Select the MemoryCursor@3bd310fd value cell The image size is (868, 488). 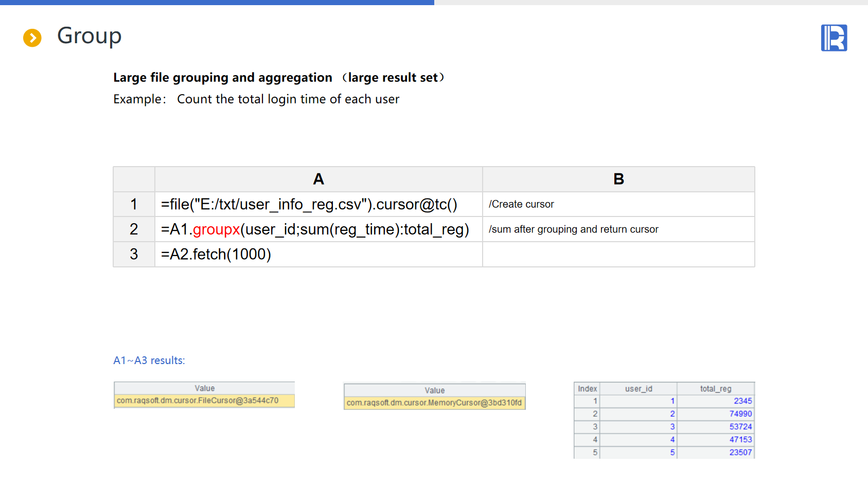[434, 403]
